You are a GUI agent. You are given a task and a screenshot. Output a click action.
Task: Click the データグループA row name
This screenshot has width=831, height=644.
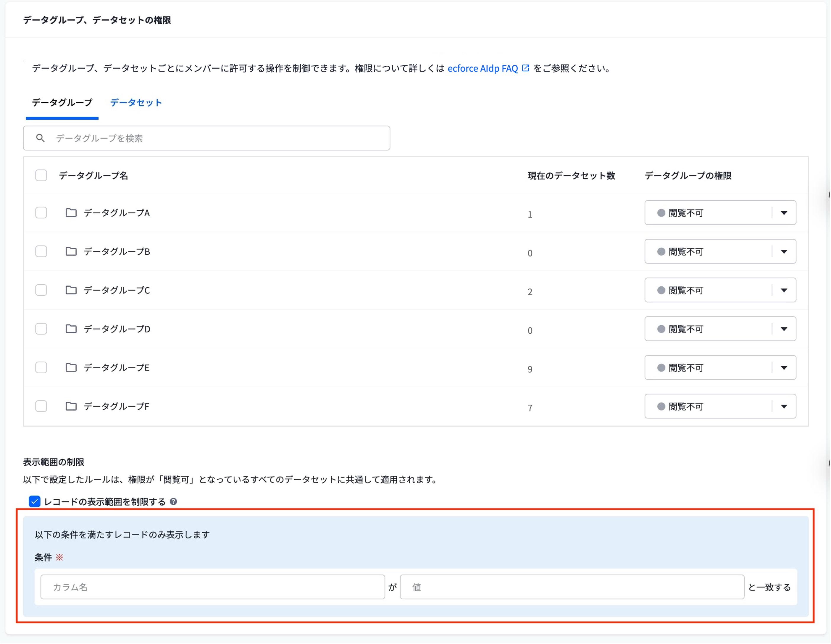pos(117,213)
